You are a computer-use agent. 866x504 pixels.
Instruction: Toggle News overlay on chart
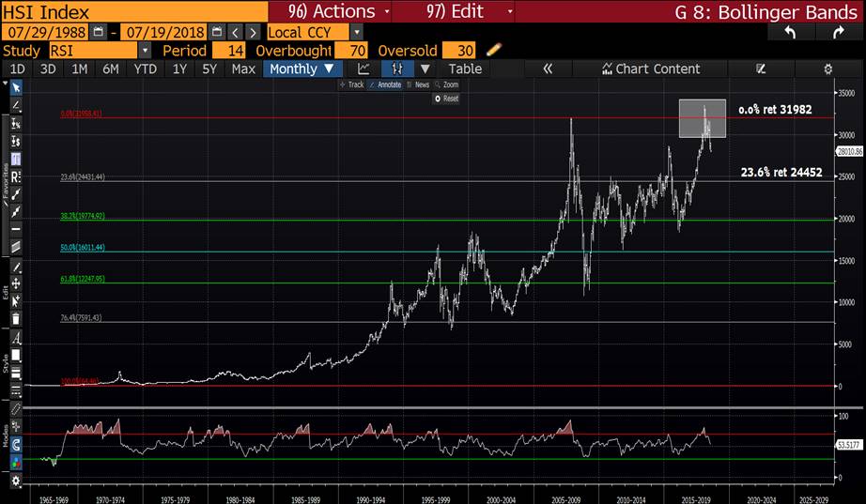point(418,84)
